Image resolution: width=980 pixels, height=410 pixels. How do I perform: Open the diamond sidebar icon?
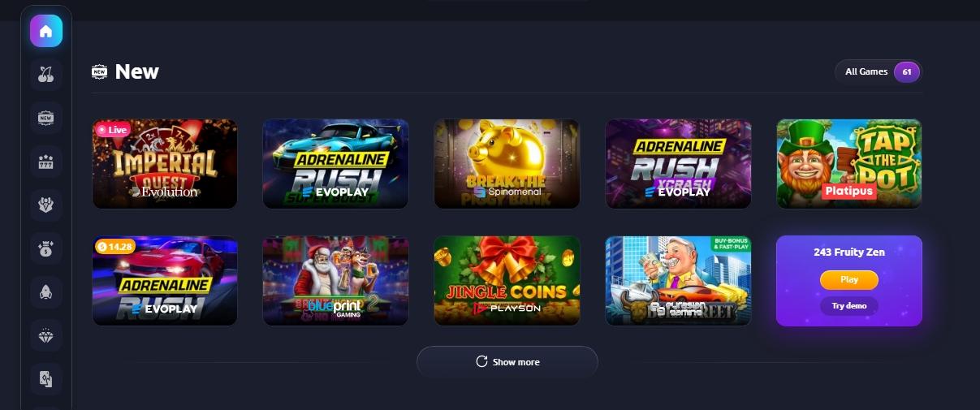coord(46,334)
